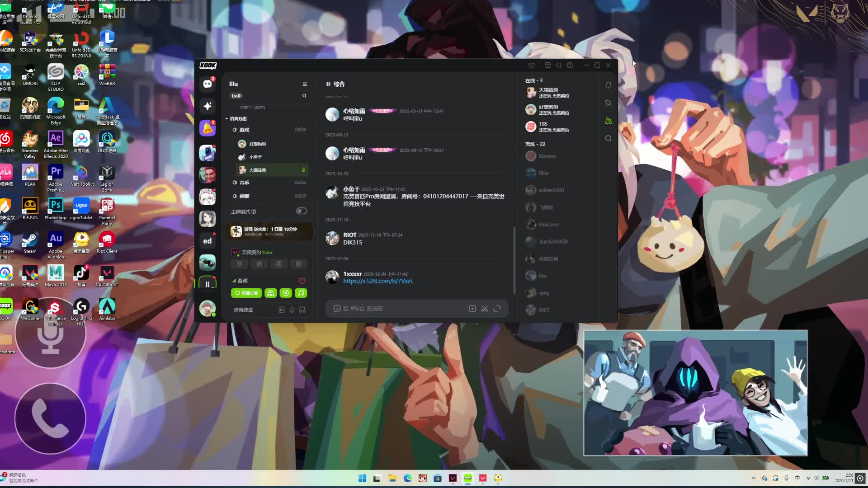Collapse the 语音分组 voice group category
This screenshot has width=868, height=488.
pyautogui.click(x=238, y=119)
